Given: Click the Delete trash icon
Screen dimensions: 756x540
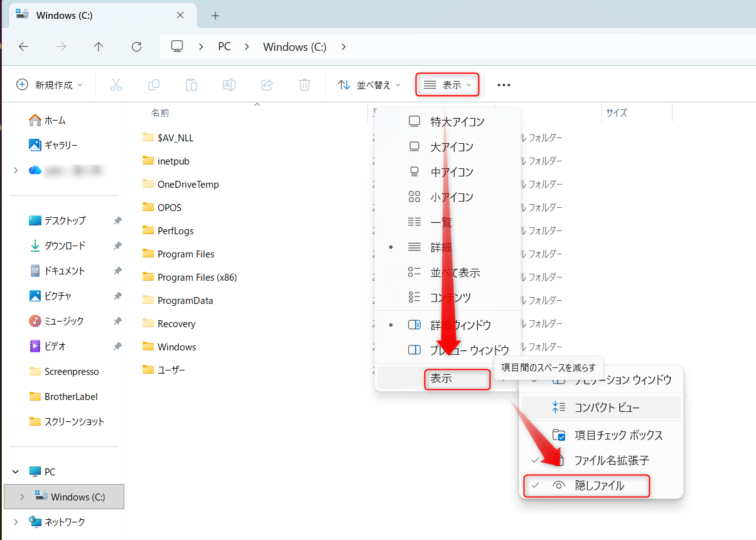Looking at the screenshot, I should [x=305, y=85].
